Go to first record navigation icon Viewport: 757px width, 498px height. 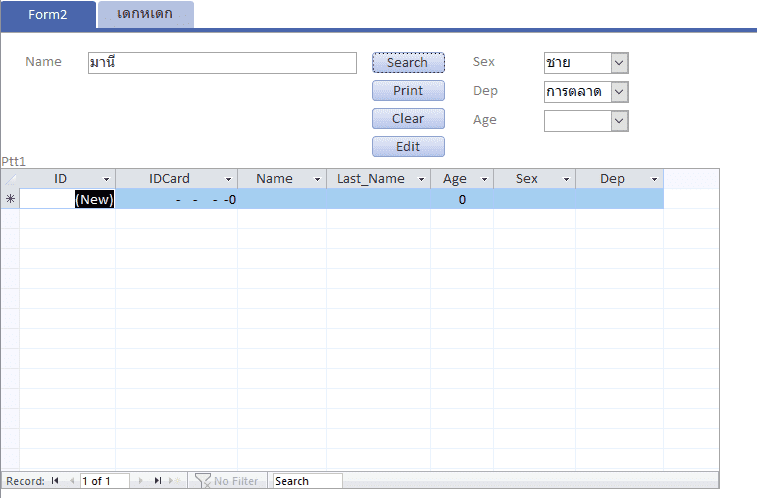[55, 481]
